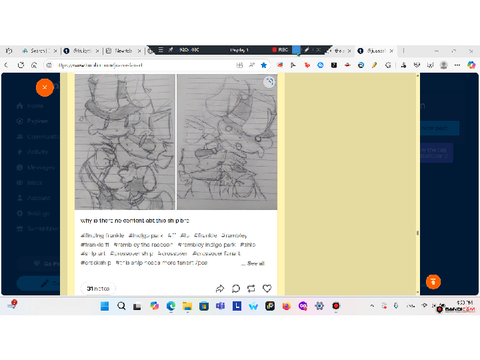The width and height of the screenshot is (480, 360).
Task: Open Firefox from the taskbar
Action: 286,306
